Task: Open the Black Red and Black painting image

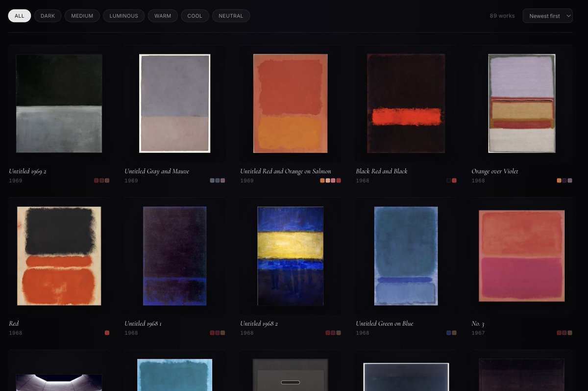Action: [406, 103]
